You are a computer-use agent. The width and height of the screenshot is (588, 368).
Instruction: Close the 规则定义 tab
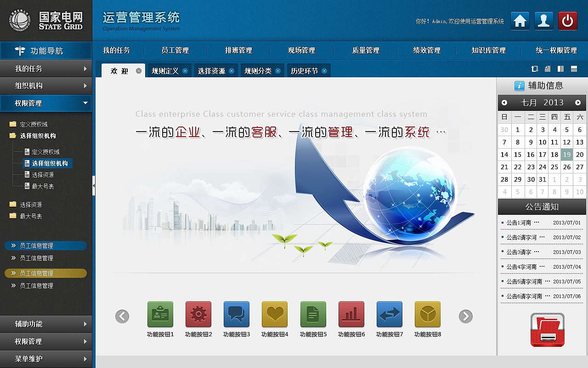tap(185, 71)
